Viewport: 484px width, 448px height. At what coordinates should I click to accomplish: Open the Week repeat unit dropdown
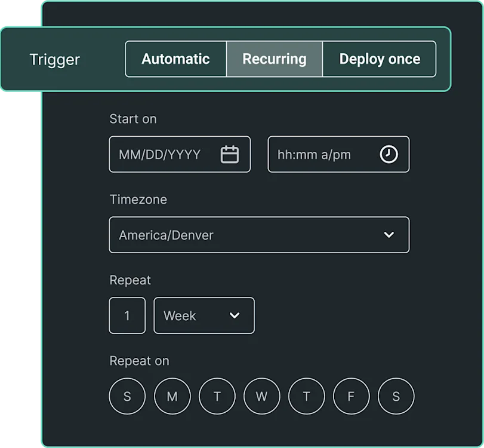pyautogui.click(x=204, y=315)
